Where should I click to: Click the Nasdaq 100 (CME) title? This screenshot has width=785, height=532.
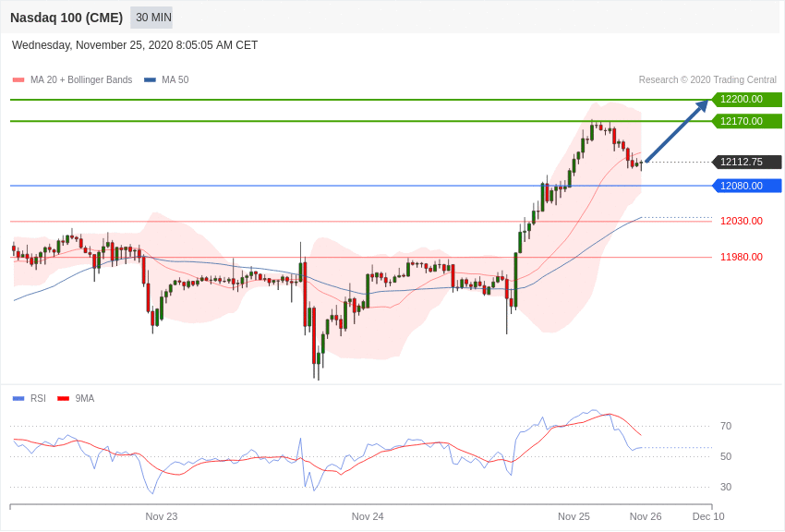point(66,18)
